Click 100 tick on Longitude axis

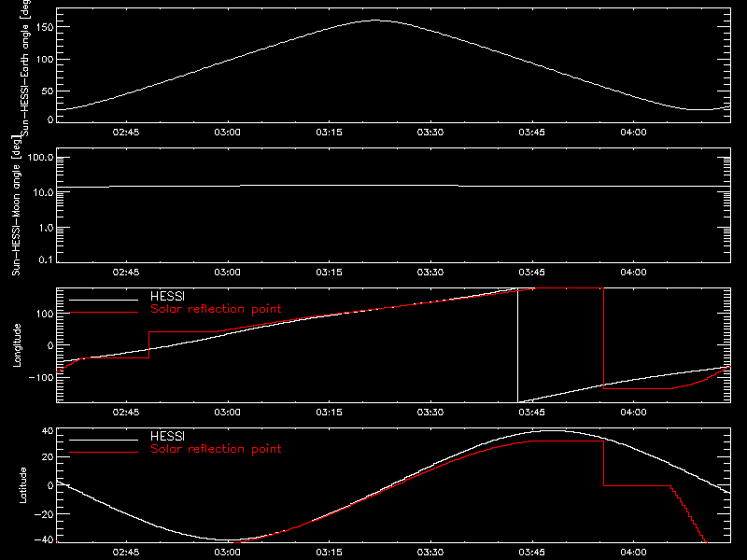click(x=46, y=314)
